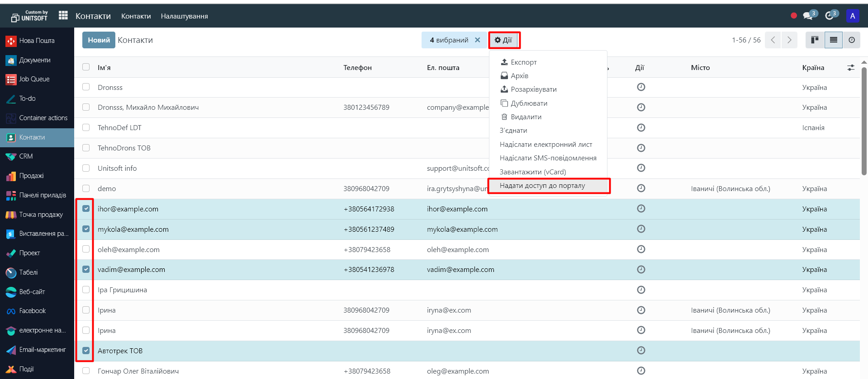868x379 pixels.
Task: Click activity clock icon for Dronsss row
Action: pyautogui.click(x=640, y=87)
